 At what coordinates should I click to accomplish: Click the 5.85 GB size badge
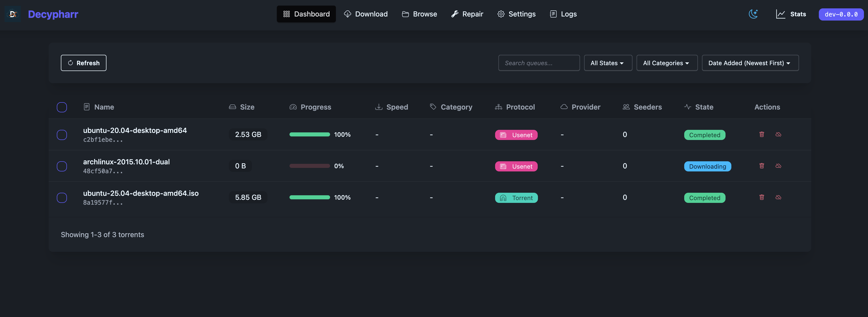(x=248, y=197)
